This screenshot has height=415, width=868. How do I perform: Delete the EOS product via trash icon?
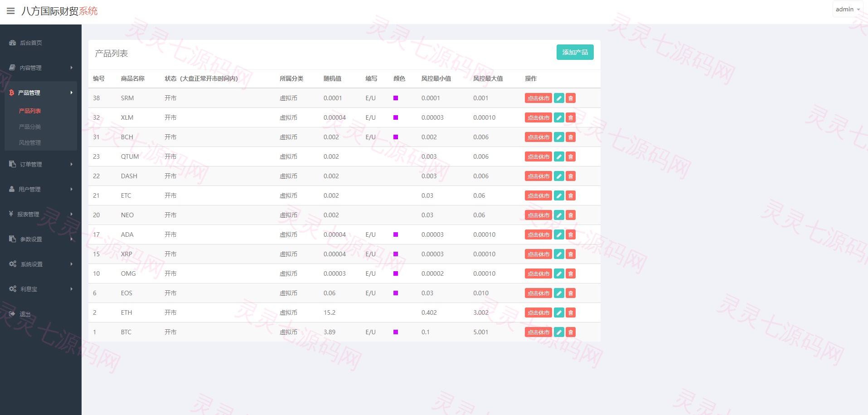(x=571, y=293)
